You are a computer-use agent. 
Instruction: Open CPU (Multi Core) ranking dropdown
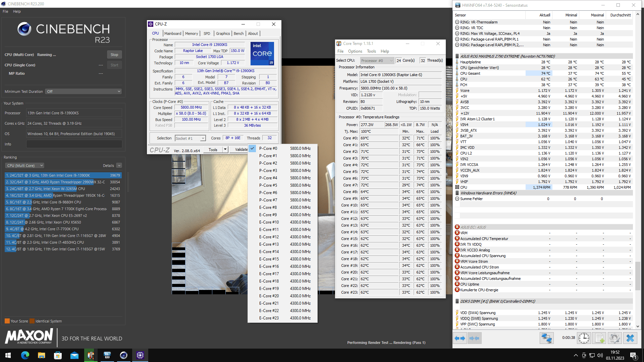(x=25, y=166)
